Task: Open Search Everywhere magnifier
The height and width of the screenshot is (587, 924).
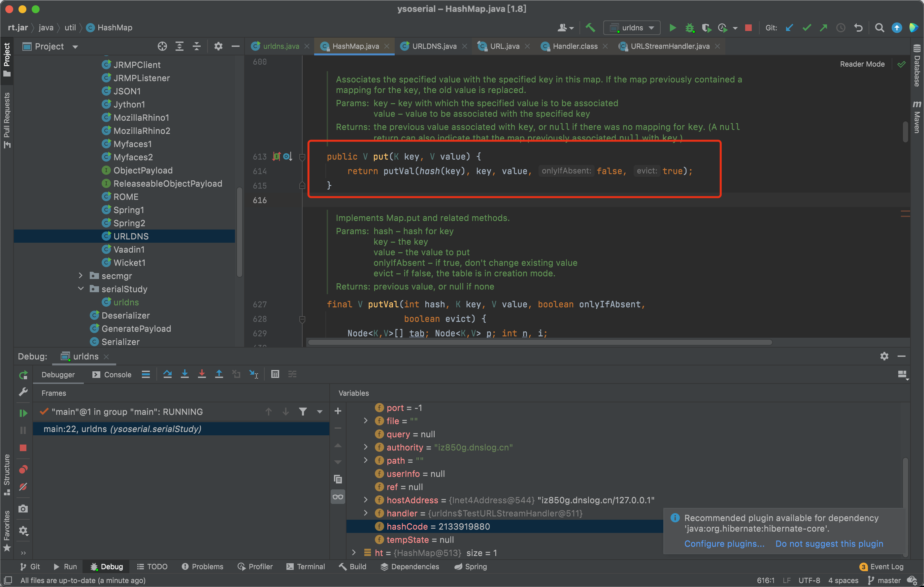Action: point(879,28)
